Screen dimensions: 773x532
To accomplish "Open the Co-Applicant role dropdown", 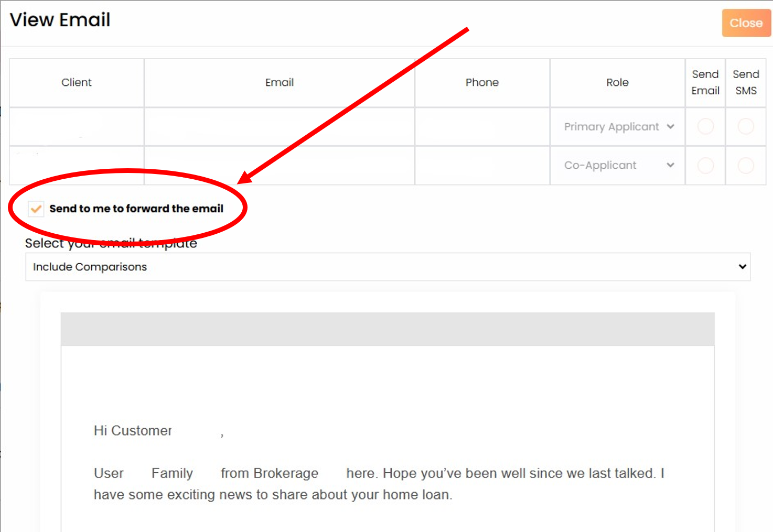I will (x=617, y=165).
